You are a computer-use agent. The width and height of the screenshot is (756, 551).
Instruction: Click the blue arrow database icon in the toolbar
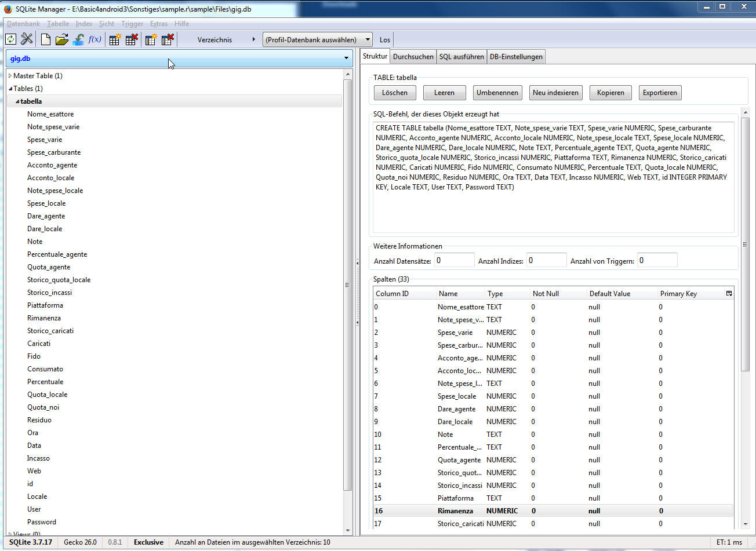78,39
